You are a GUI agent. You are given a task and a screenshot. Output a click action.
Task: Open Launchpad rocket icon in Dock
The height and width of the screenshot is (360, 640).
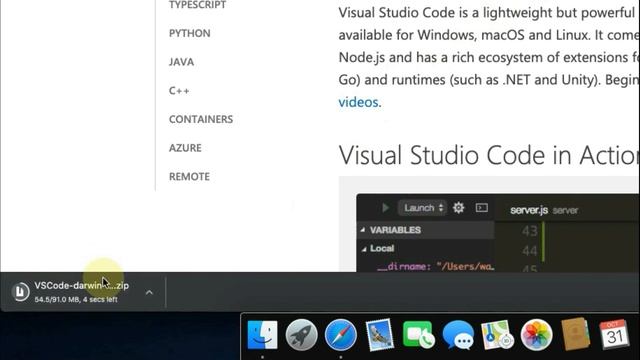tap(302, 335)
